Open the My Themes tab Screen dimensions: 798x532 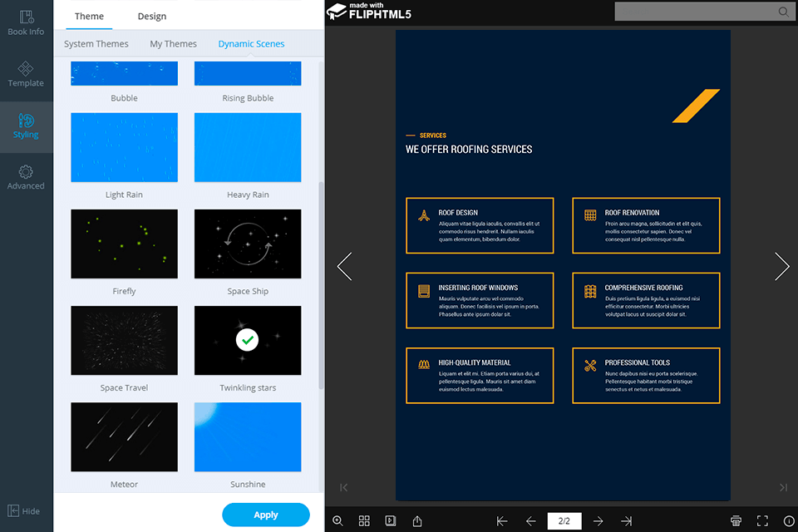pos(173,43)
